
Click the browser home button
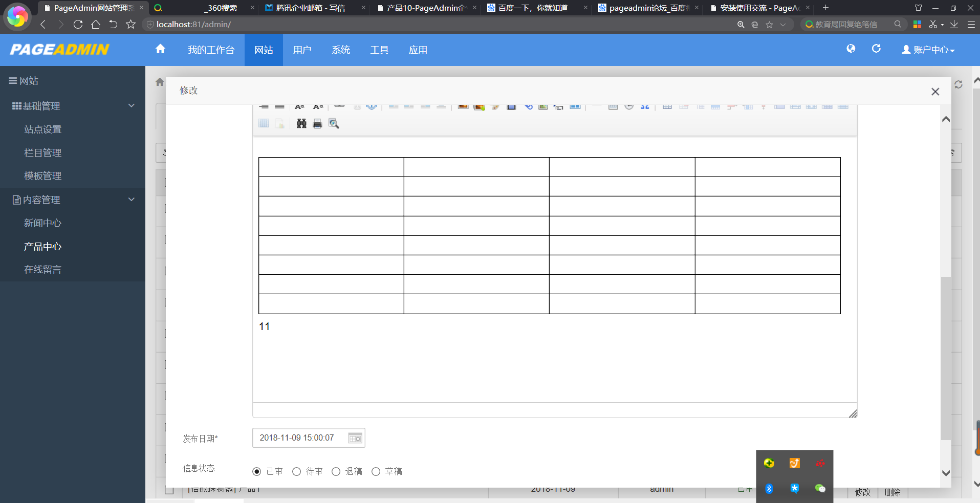point(95,24)
